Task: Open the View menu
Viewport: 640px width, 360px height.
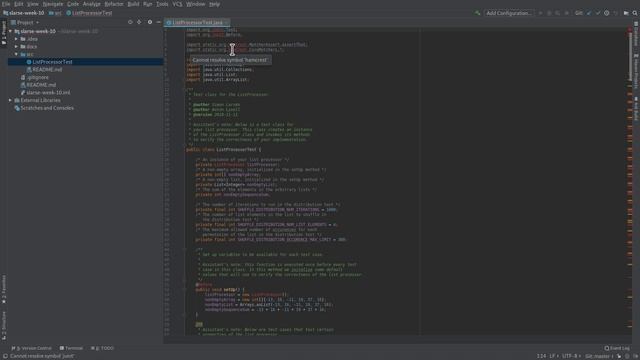Action: (x=33, y=4)
